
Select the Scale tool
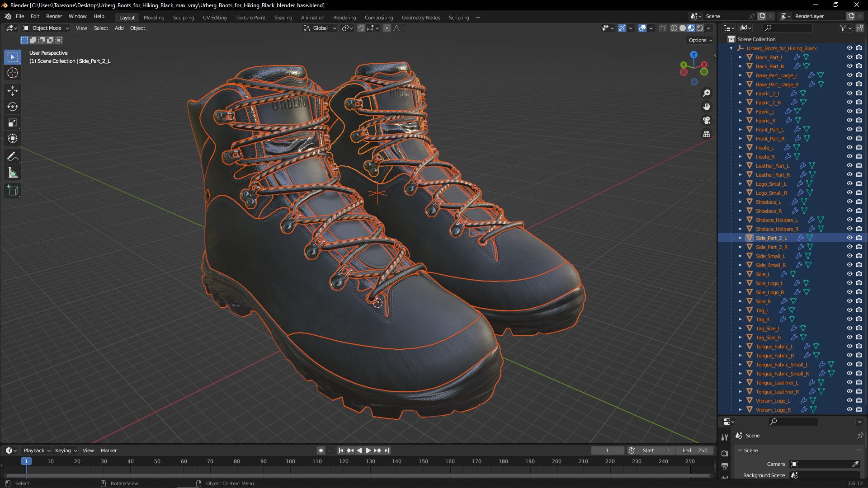click(13, 122)
